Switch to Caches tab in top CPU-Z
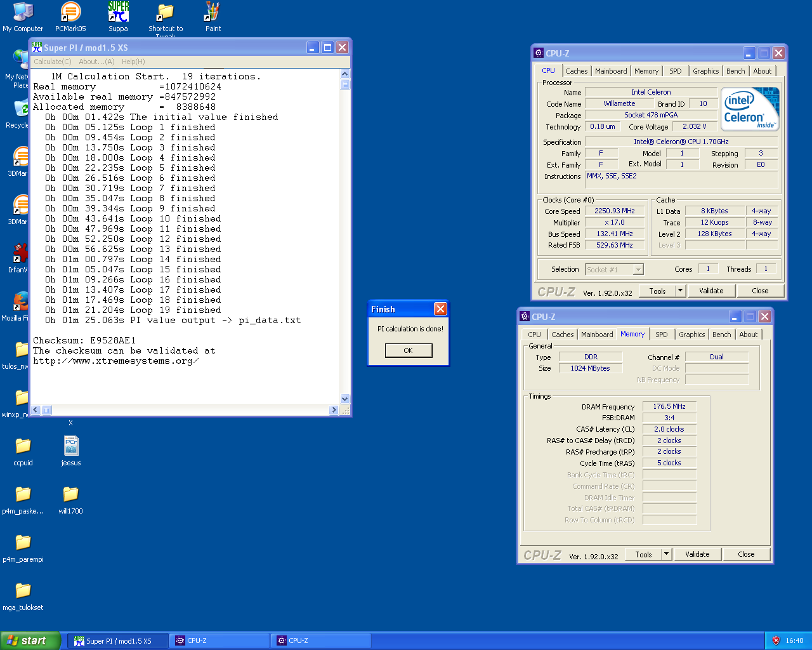 coord(577,71)
